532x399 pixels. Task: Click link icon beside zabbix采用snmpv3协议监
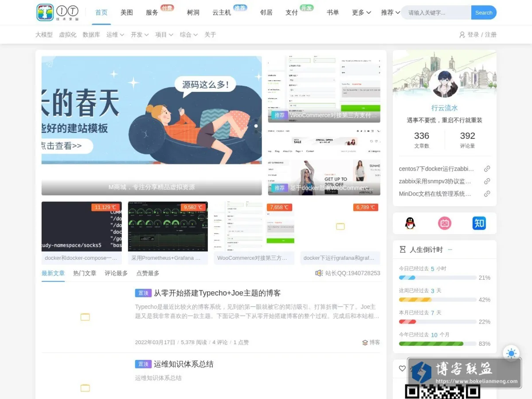click(487, 181)
